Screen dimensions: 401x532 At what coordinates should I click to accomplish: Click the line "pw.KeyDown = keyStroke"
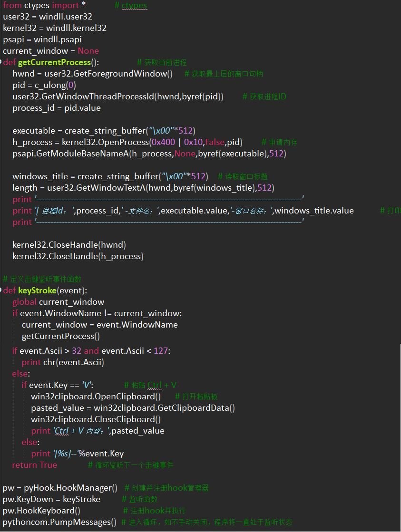point(51,499)
